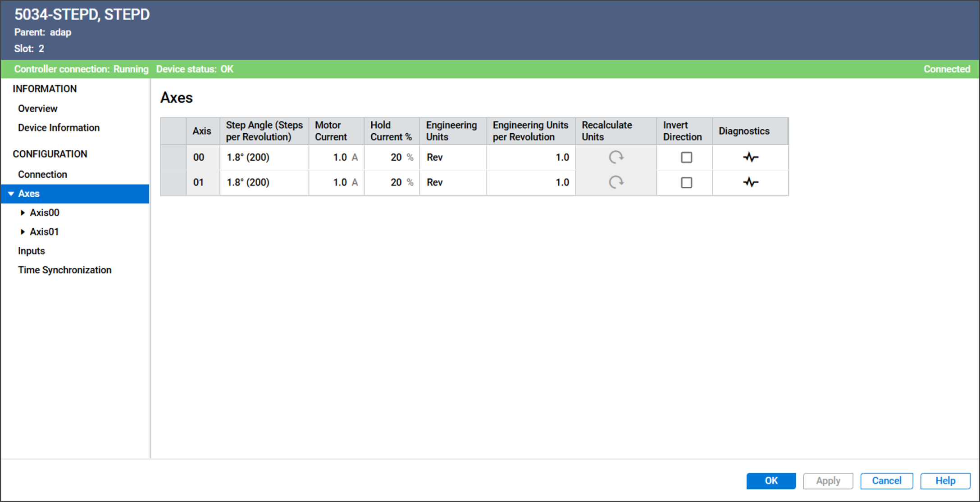980x502 pixels.
Task: Open the Time Synchronization page
Action: (64, 270)
